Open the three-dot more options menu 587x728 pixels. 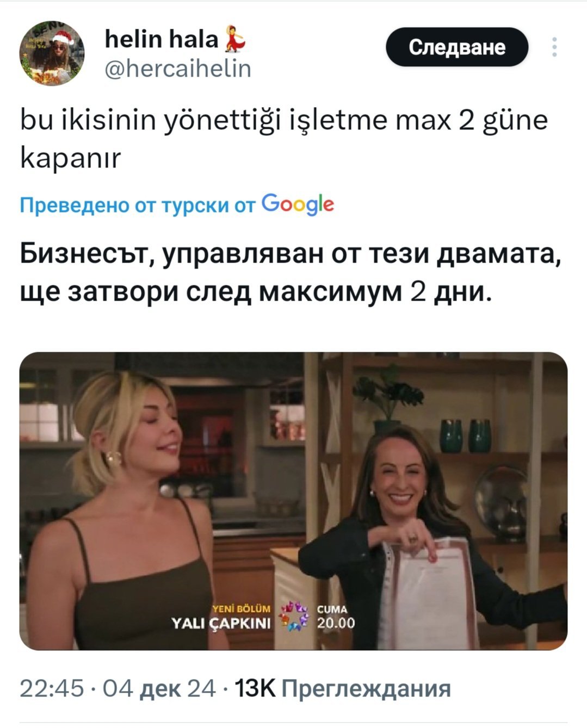pos(554,47)
